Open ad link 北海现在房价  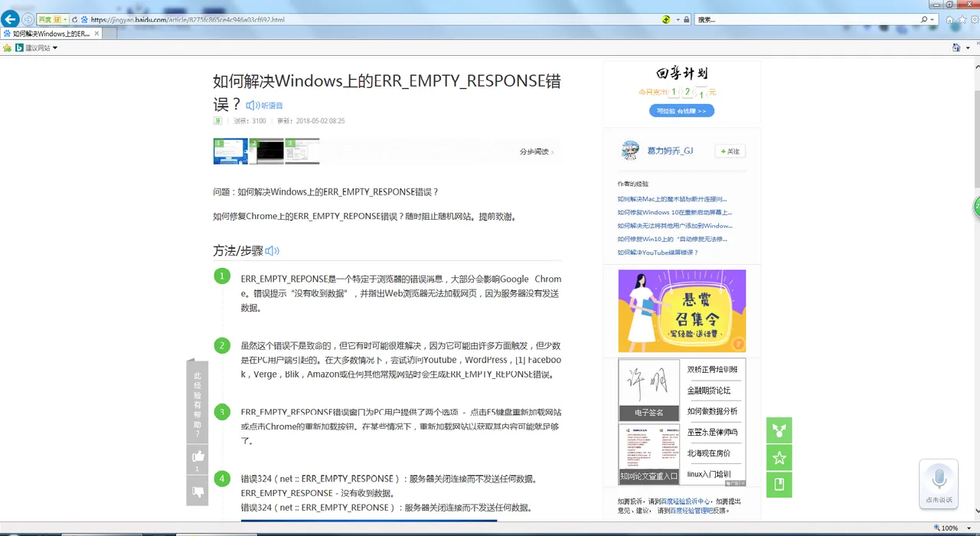pos(709,453)
